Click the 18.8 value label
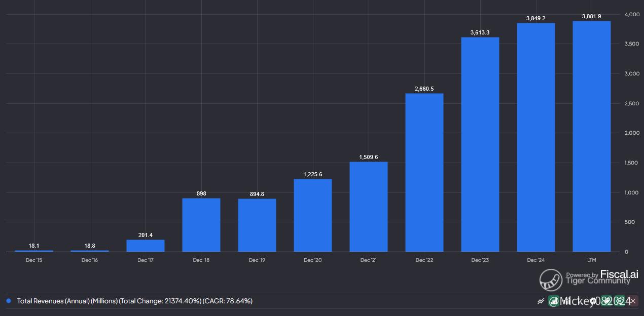 coord(90,246)
